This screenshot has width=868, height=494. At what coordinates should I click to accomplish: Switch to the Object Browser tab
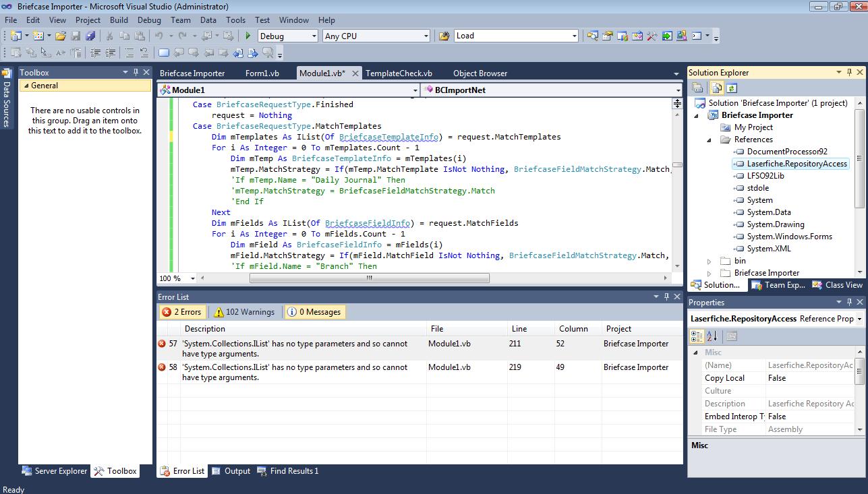coord(480,73)
